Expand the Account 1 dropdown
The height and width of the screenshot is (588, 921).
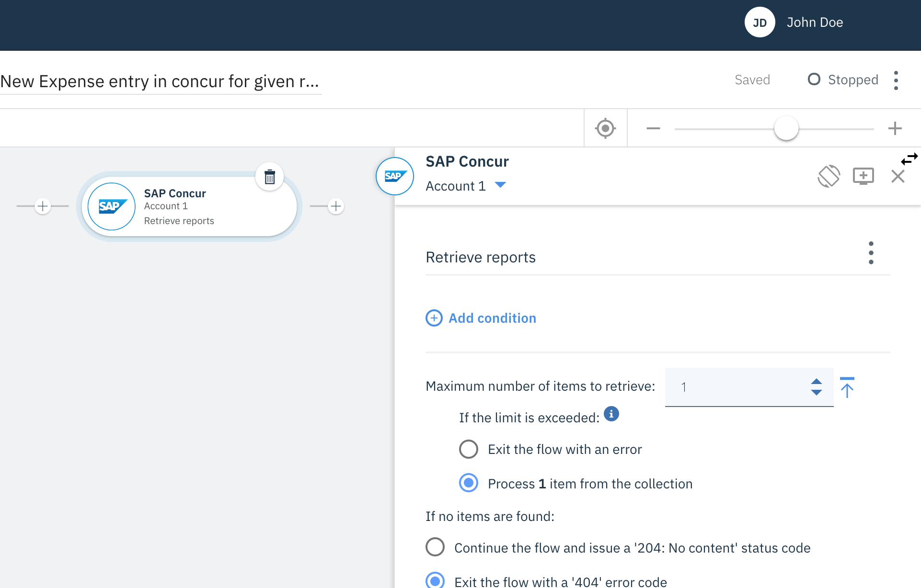(500, 185)
